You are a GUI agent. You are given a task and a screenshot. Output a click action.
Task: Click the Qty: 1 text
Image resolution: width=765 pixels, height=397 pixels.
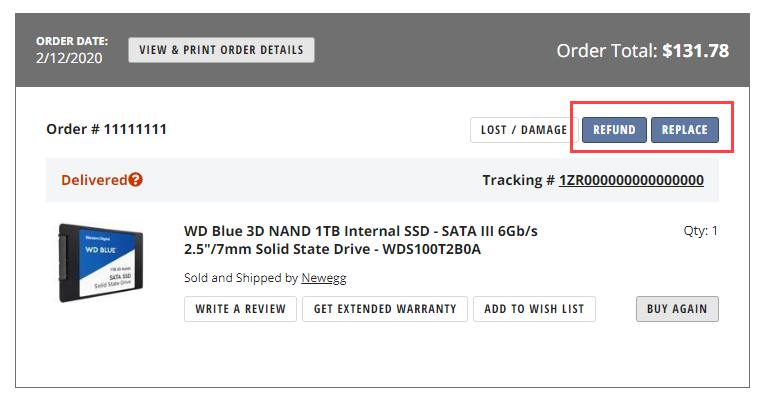(701, 231)
